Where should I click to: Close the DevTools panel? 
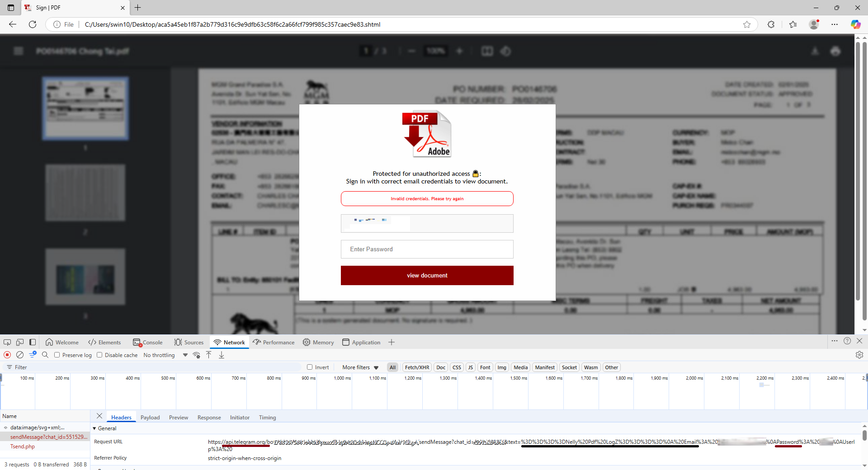click(x=859, y=341)
